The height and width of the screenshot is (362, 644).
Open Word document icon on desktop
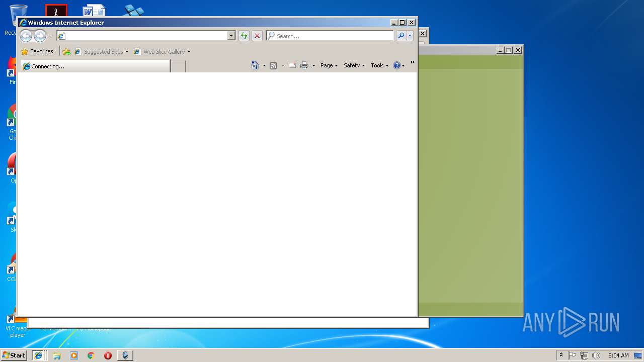coord(95,11)
